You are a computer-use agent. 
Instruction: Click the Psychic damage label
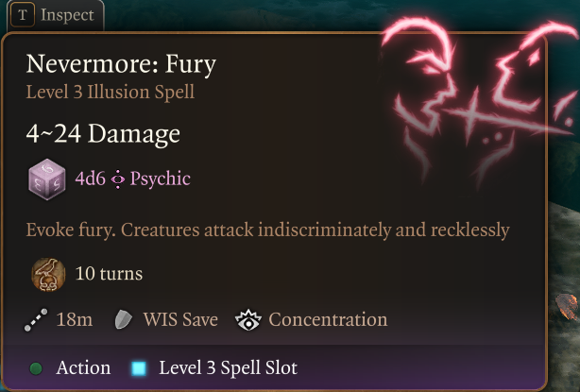click(x=161, y=179)
